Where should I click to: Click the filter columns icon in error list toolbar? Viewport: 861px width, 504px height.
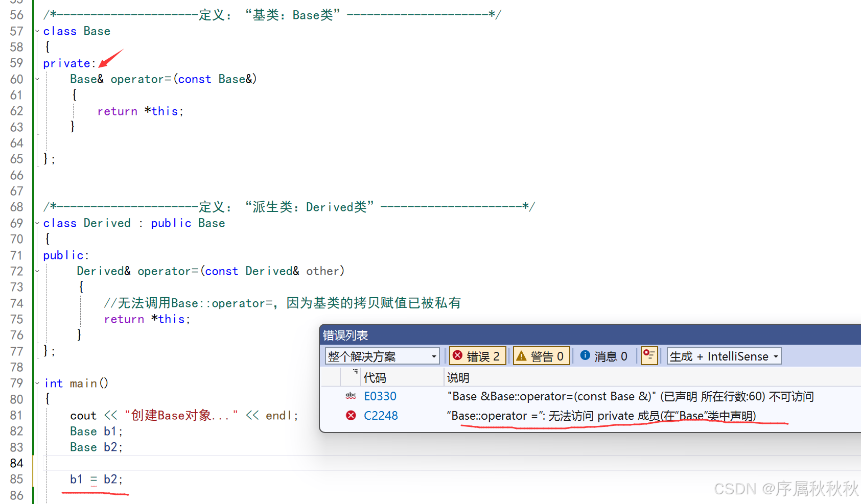pos(649,355)
